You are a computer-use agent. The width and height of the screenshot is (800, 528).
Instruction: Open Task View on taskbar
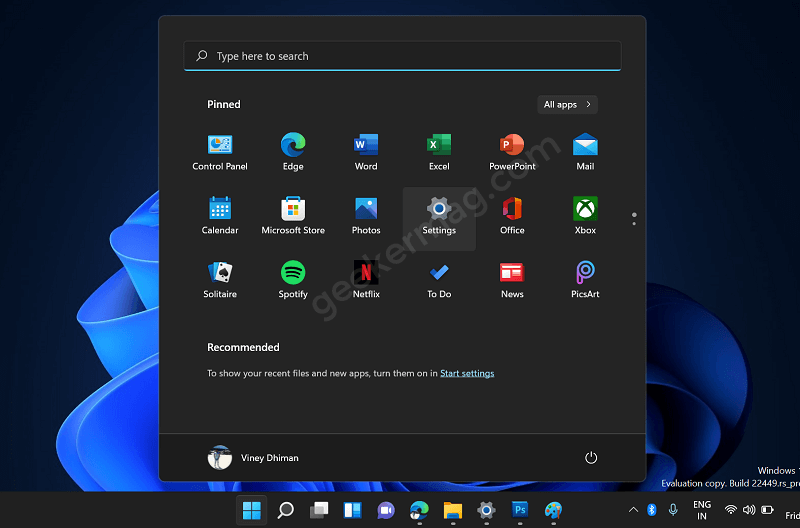(319, 510)
